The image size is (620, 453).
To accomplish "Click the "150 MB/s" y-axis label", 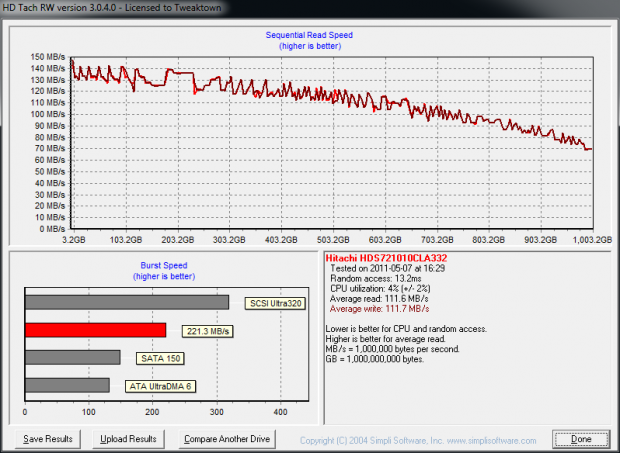I will tap(48, 57).
